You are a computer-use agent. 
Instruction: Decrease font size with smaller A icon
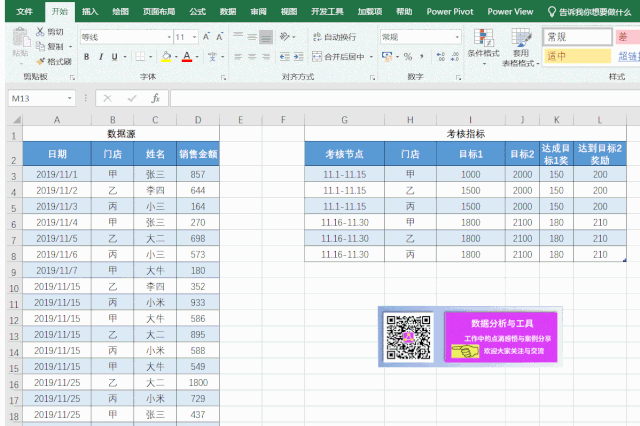(x=220, y=37)
